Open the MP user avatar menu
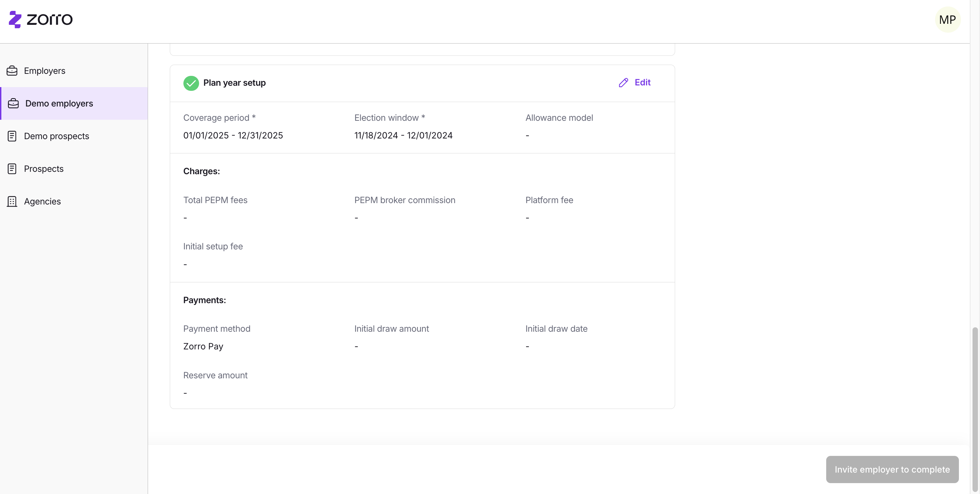 947,20
